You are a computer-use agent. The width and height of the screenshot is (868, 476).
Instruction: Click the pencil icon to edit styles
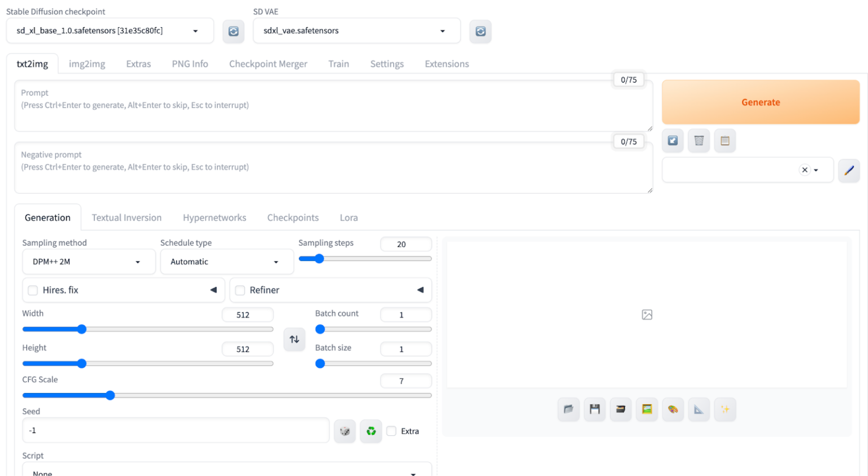click(848, 170)
